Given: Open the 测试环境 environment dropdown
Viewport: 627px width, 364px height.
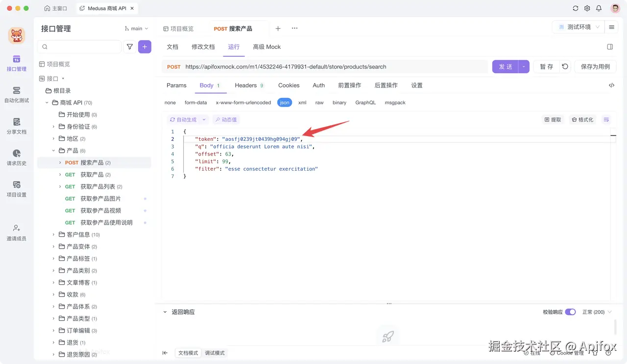Looking at the screenshot, I should coord(578,27).
